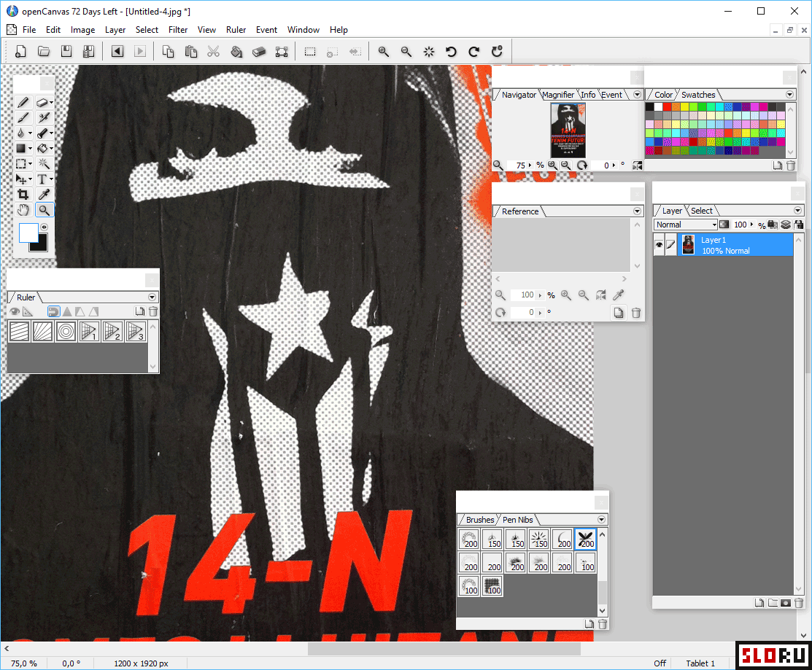This screenshot has width=812, height=670.
Task: Toggle the ruler snap button
Action: [53, 311]
